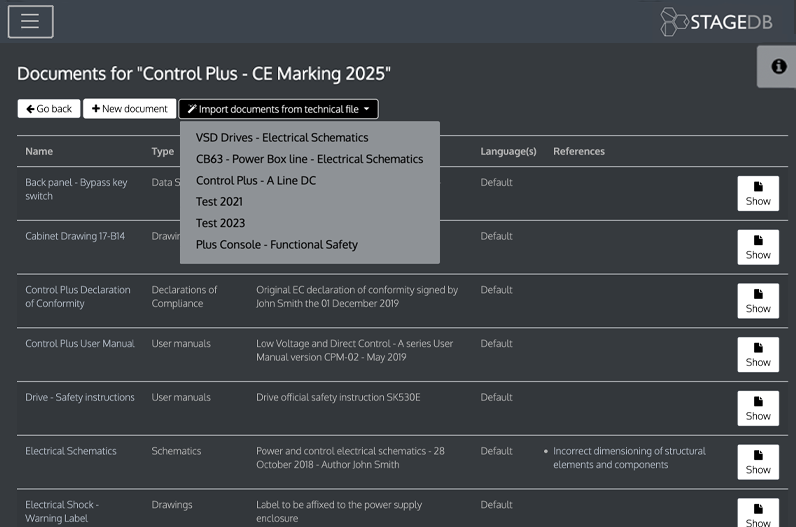Select VSD Drives - Electrical Schematics
Screen dimensions: 796x527
[x=282, y=138]
